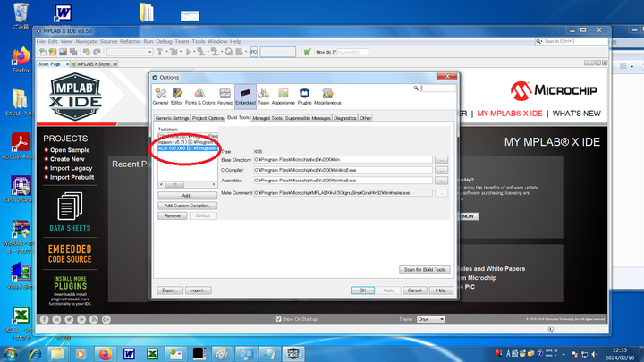The width and height of the screenshot is (644, 362).
Task: Open the Team options category
Action: click(x=264, y=96)
